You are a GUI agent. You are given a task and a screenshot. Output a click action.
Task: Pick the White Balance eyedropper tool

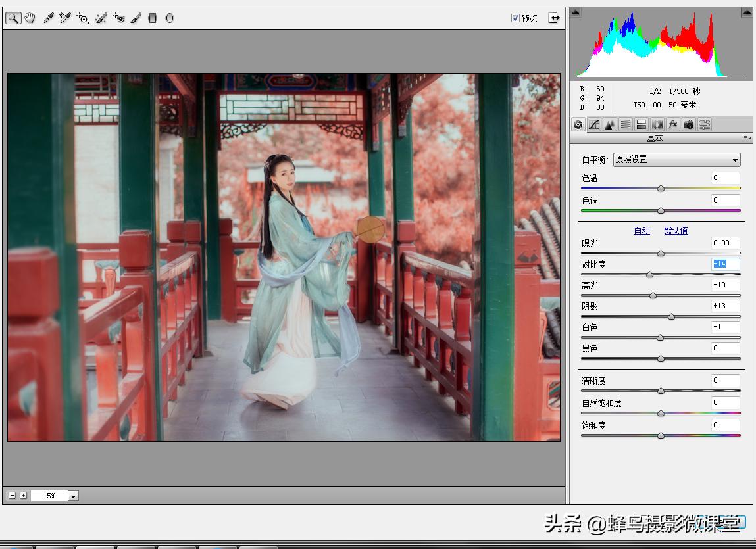click(x=48, y=18)
